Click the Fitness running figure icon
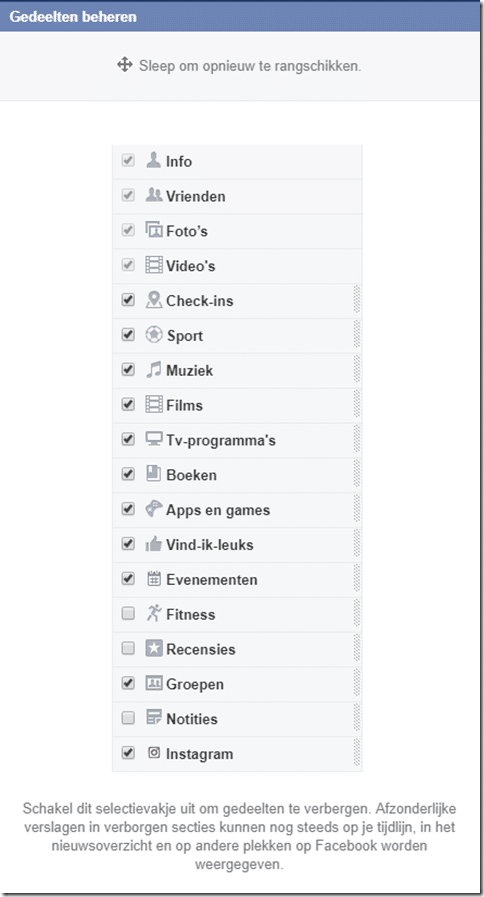 (153, 613)
